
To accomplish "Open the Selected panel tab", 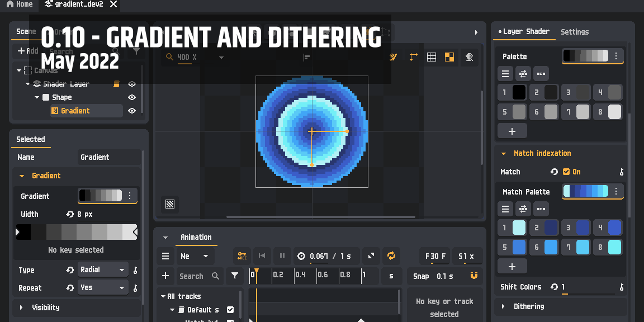I will 31,139.
